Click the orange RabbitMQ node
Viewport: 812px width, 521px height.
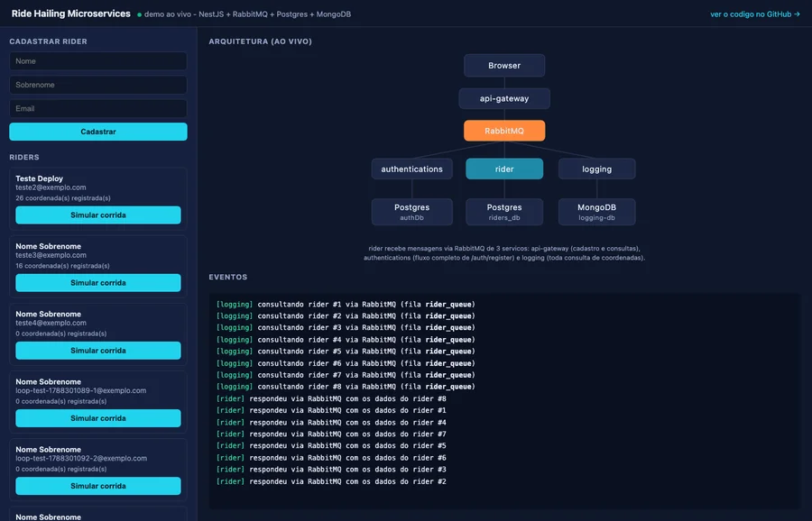tap(504, 131)
